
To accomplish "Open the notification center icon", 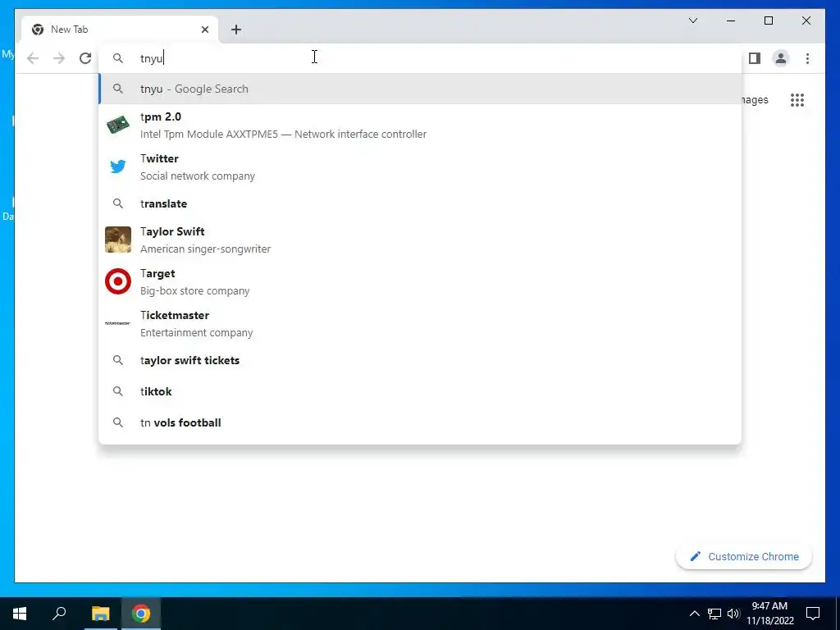I will [x=813, y=614].
